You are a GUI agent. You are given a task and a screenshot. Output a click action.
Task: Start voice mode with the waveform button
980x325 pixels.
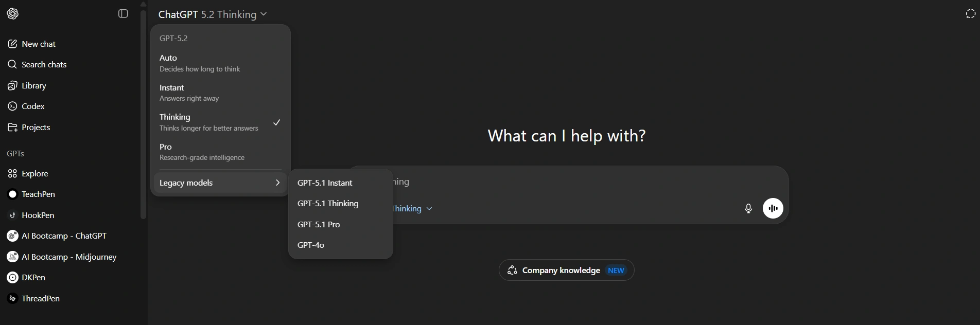tap(773, 208)
